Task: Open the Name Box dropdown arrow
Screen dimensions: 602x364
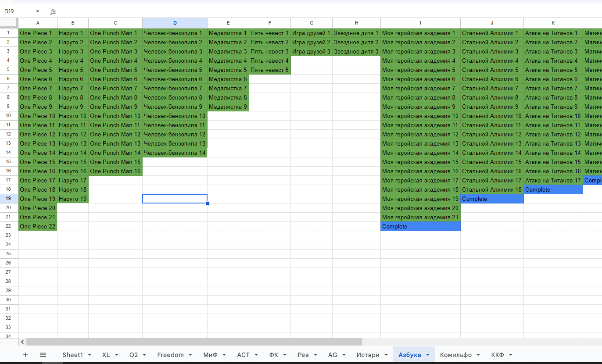Action: coord(37,11)
